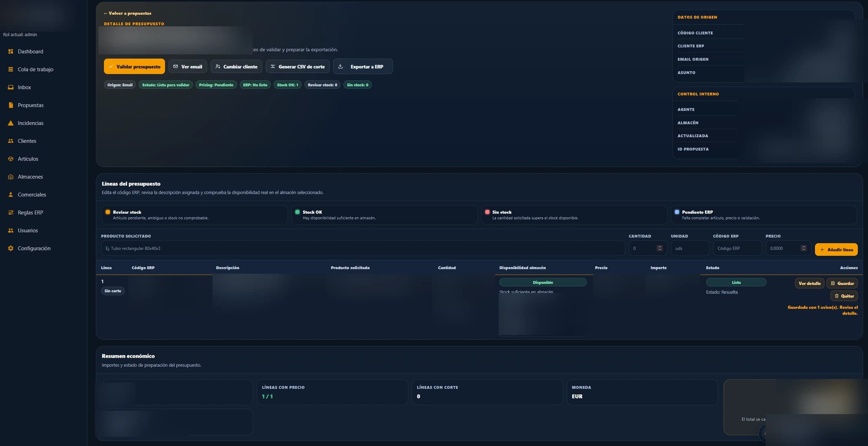Image resolution: width=868 pixels, height=446 pixels.
Task: Click the 'Sin corte' tag on line 1
Action: pyautogui.click(x=113, y=291)
